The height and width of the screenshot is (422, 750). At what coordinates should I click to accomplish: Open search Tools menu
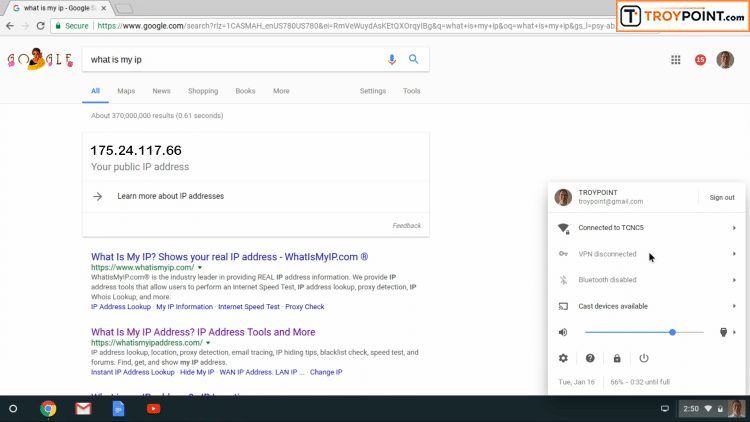[411, 91]
